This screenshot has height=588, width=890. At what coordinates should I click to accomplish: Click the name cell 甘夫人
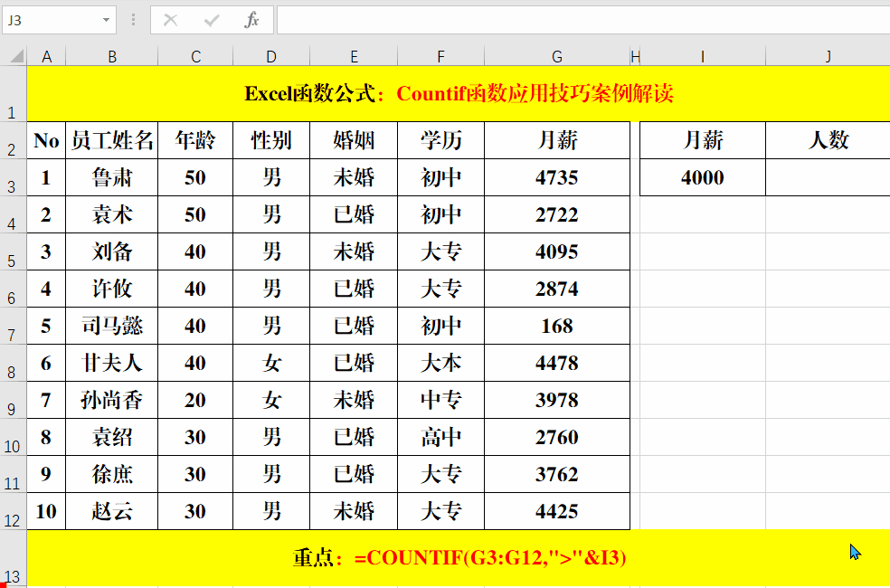pos(112,363)
